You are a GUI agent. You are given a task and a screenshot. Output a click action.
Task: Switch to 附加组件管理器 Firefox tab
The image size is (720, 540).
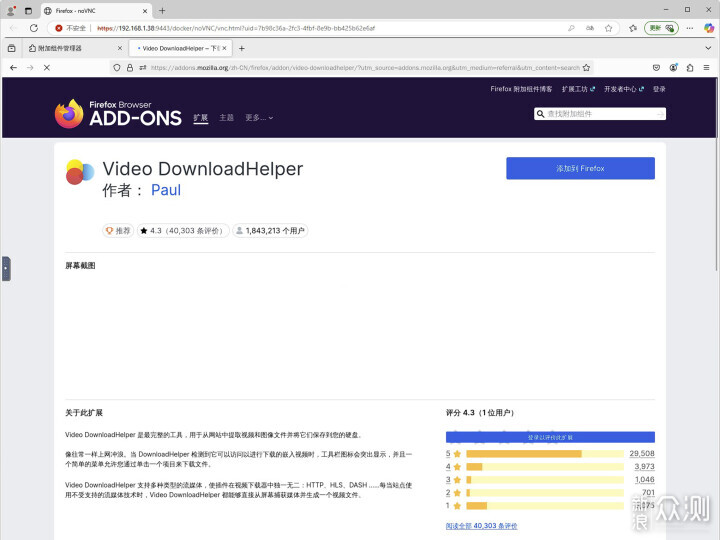tap(73, 48)
